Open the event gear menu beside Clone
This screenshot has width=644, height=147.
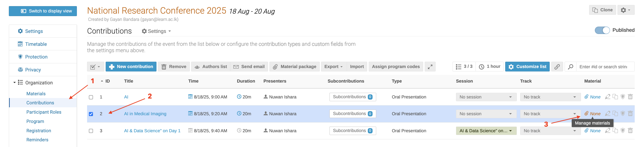point(625,10)
